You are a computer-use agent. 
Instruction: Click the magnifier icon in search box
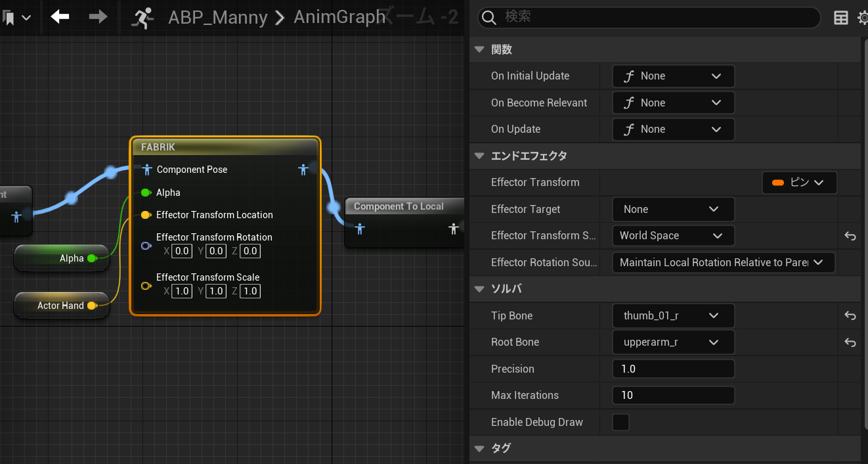489,18
